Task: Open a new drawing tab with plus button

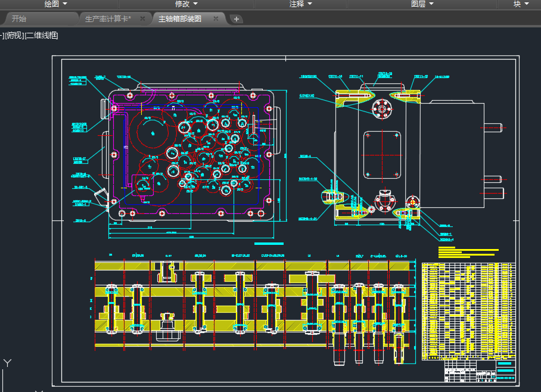Action: [237, 19]
